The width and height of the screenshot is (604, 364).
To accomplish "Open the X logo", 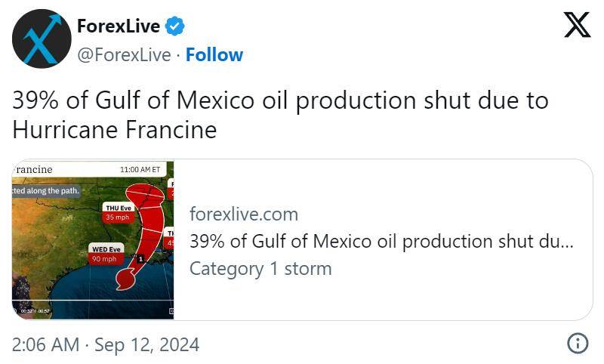I will tap(577, 25).
